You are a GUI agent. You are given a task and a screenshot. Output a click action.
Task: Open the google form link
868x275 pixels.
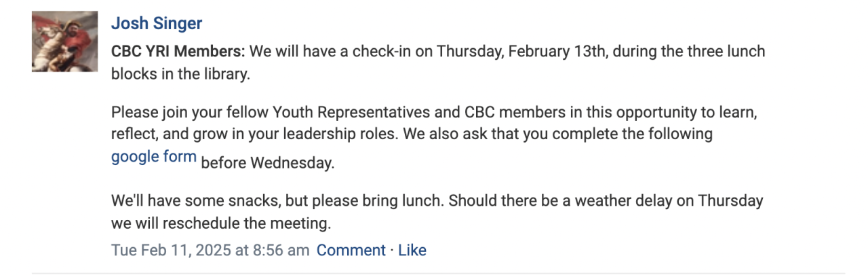click(x=154, y=157)
